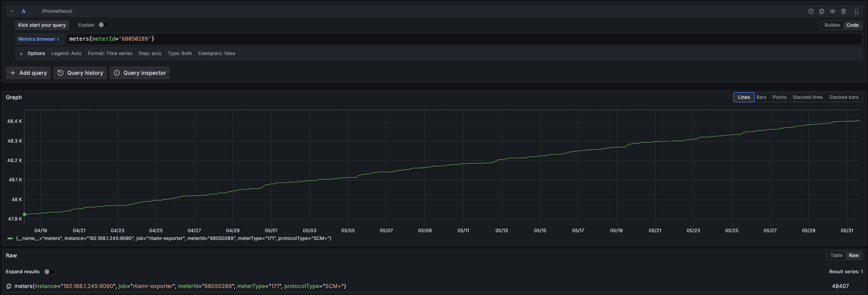Switch to Builder mode
Viewport: 868px width, 295px height.
(x=832, y=25)
